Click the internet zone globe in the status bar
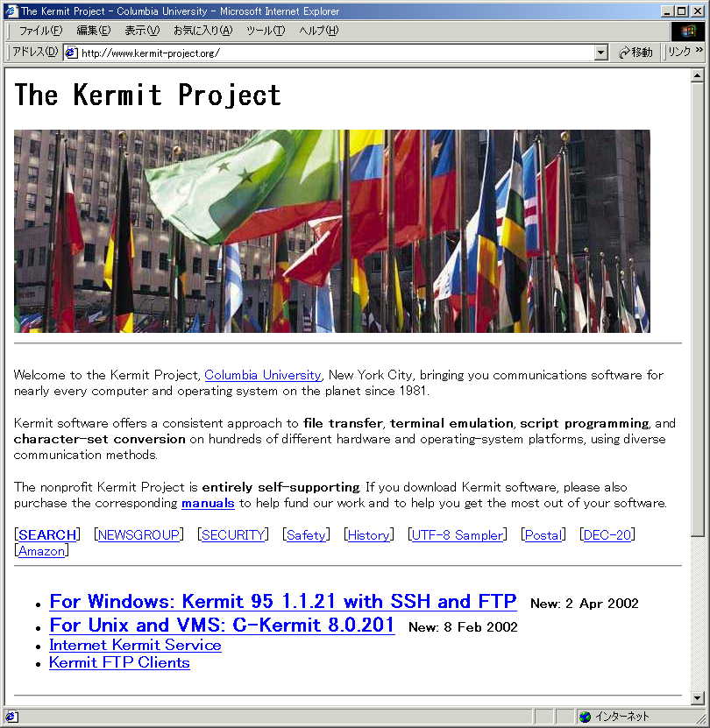 pyautogui.click(x=585, y=717)
